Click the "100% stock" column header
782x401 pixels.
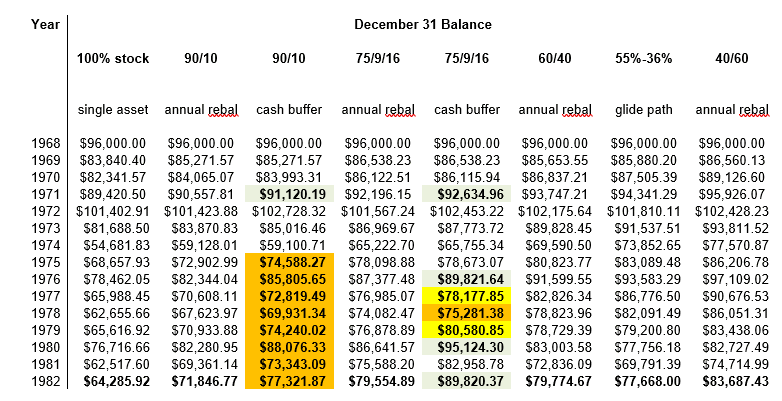pos(113,59)
